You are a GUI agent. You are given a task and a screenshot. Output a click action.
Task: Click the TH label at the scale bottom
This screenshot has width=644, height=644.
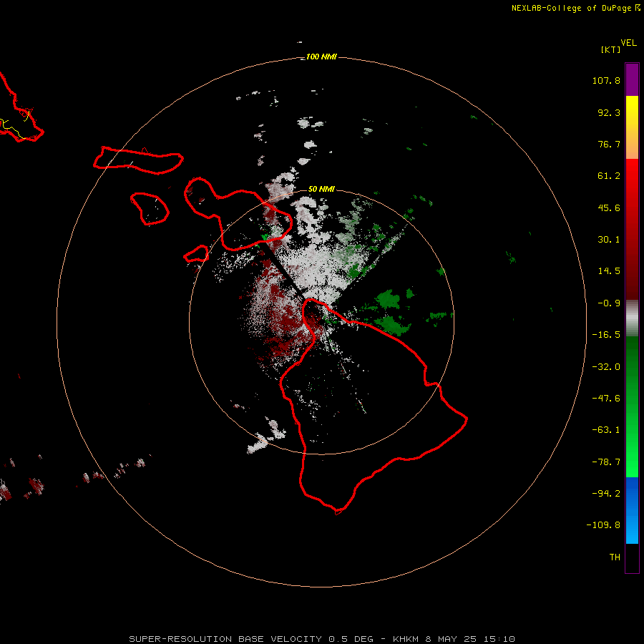point(615,557)
